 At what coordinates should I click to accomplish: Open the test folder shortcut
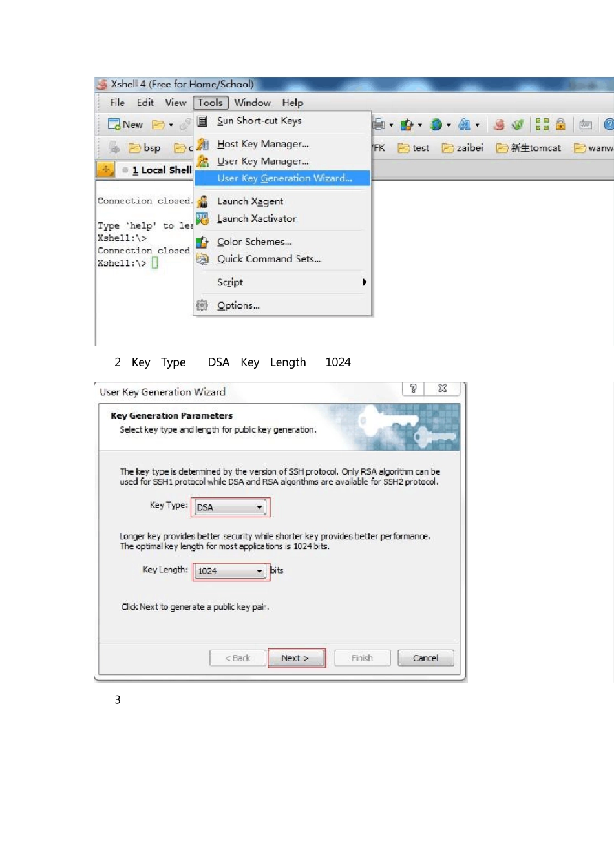pos(414,148)
